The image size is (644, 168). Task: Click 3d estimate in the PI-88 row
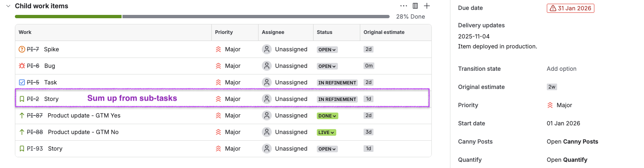[x=369, y=132]
